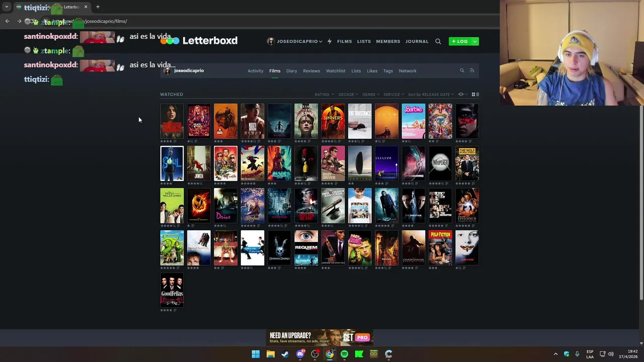This screenshot has height=362, width=644.
Task: Open the site search magnifier in header
Action: coord(438,41)
